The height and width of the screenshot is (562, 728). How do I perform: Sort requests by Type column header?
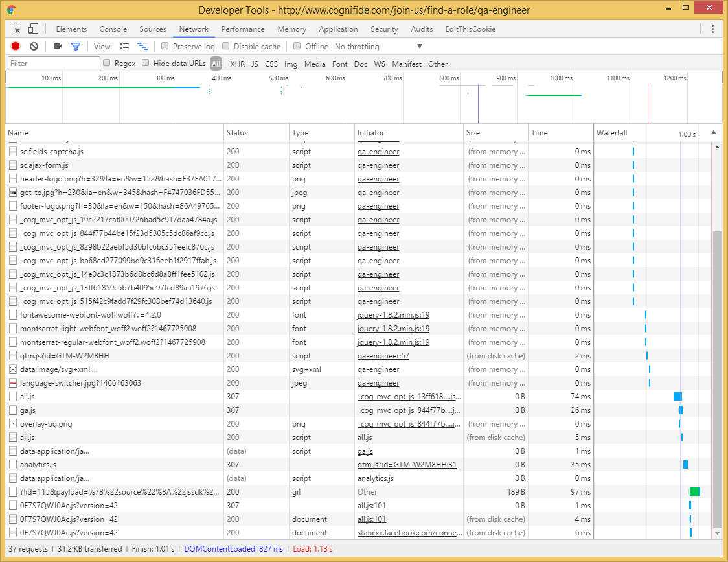pyautogui.click(x=322, y=132)
